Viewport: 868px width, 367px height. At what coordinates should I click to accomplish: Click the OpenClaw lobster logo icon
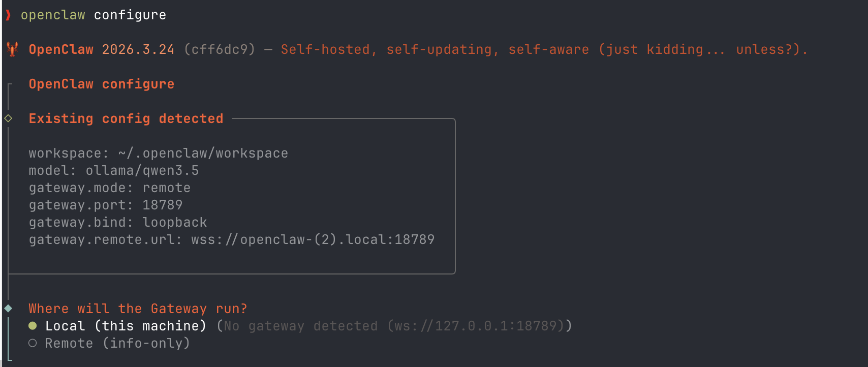(x=13, y=49)
